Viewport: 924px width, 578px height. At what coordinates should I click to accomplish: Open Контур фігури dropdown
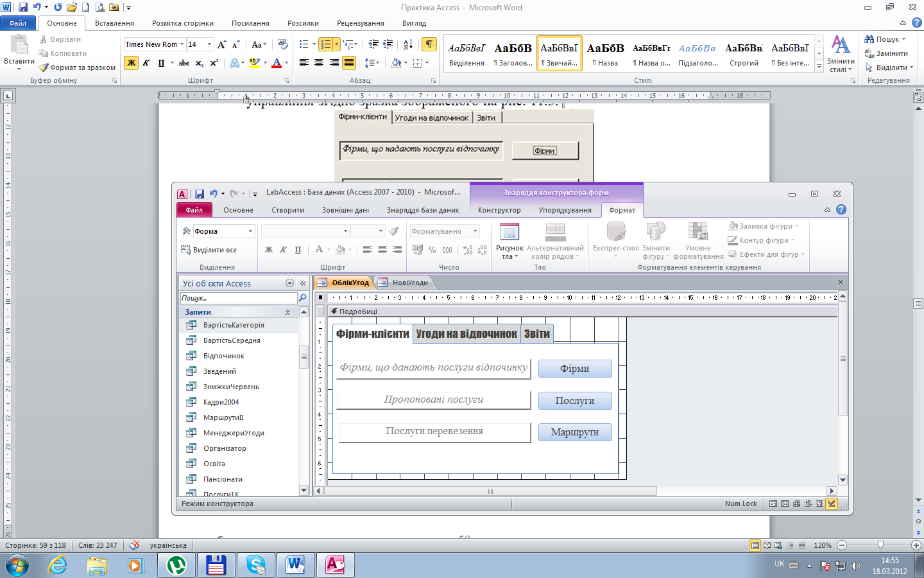point(793,240)
